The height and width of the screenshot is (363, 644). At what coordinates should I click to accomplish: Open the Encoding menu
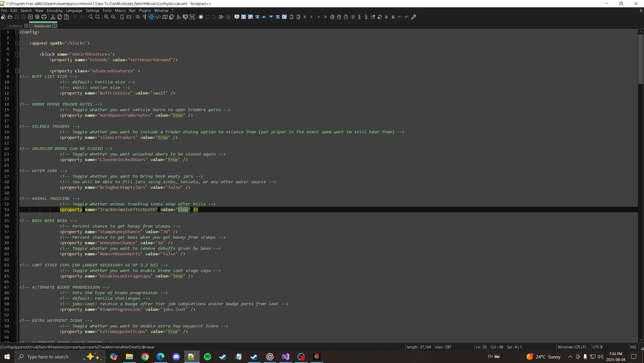tap(54, 10)
